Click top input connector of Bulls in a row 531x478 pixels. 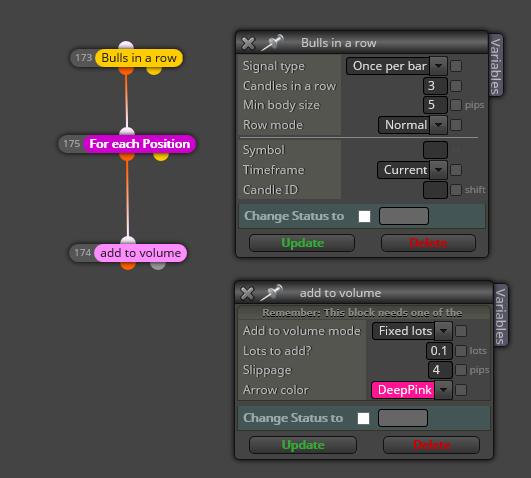(126, 45)
